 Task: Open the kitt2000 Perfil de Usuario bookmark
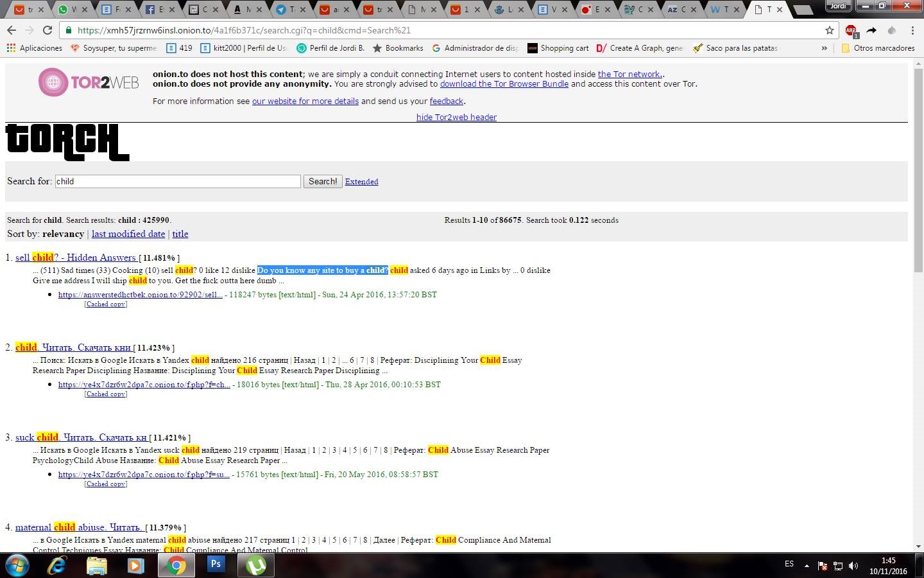click(243, 48)
